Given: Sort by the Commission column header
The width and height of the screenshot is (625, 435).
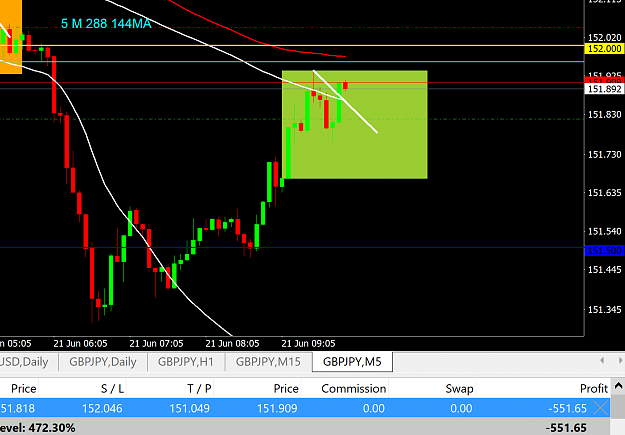Looking at the screenshot, I should pyautogui.click(x=354, y=388).
